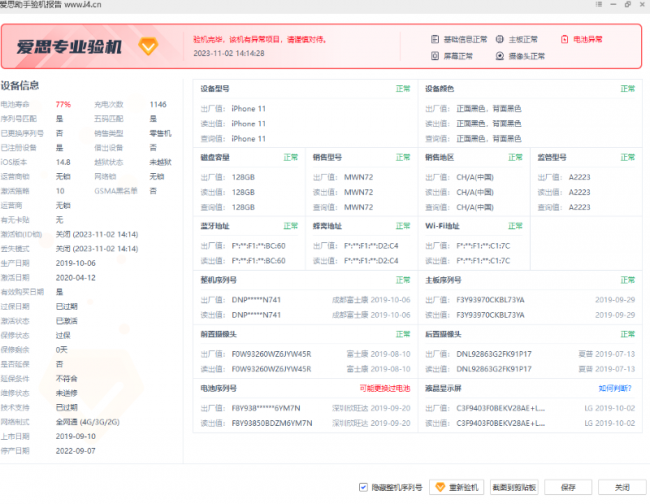Open the title bar menu list icon
The width and height of the screenshot is (650, 504).
tap(599, 4)
